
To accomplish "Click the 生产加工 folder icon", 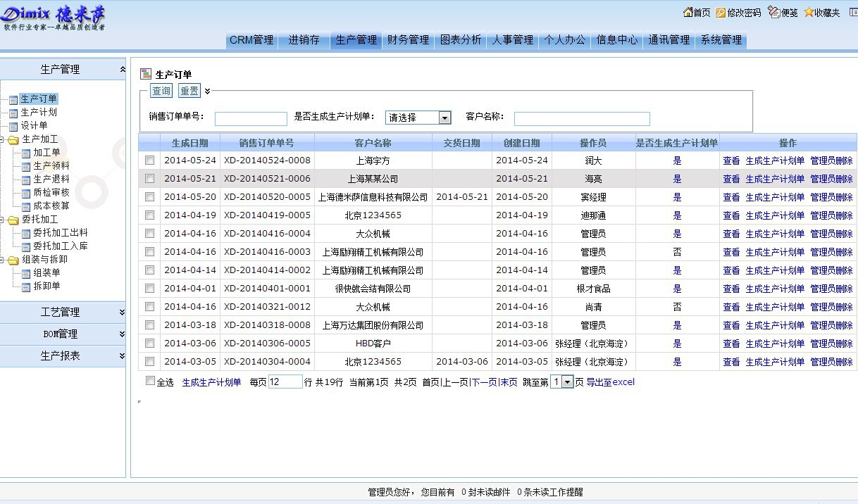I will [x=13, y=140].
